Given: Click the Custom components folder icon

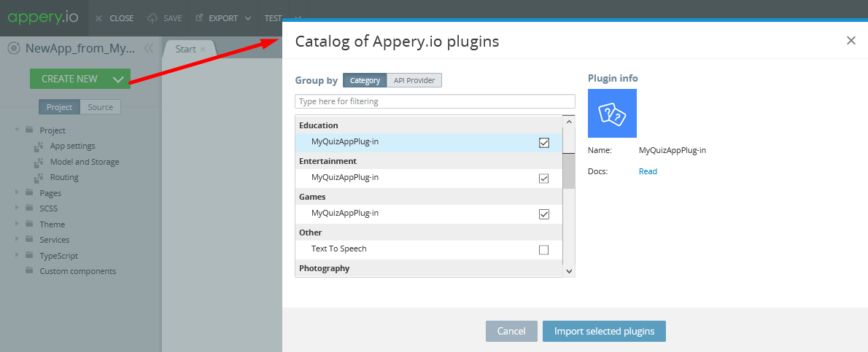Looking at the screenshot, I should (29, 270).
